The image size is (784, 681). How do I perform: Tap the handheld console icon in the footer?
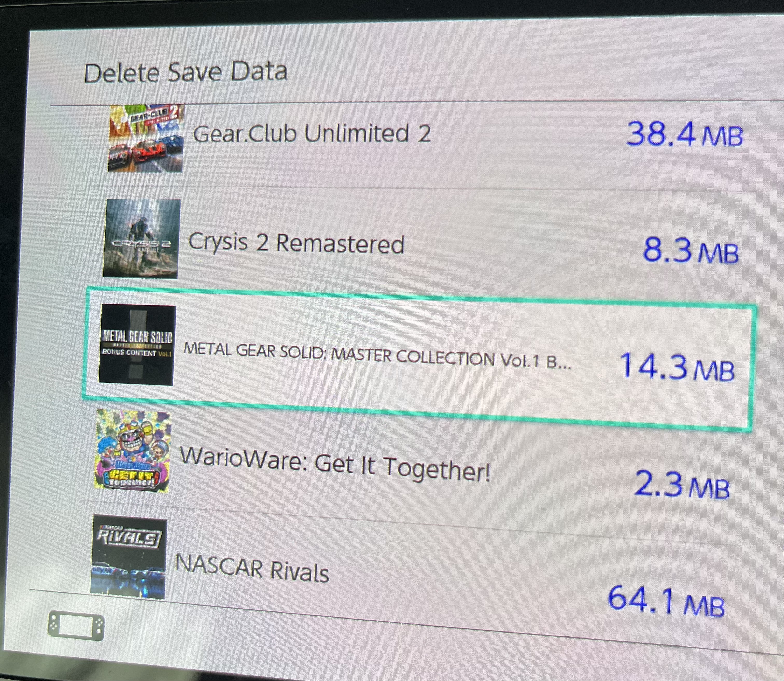tap(76, 626)
